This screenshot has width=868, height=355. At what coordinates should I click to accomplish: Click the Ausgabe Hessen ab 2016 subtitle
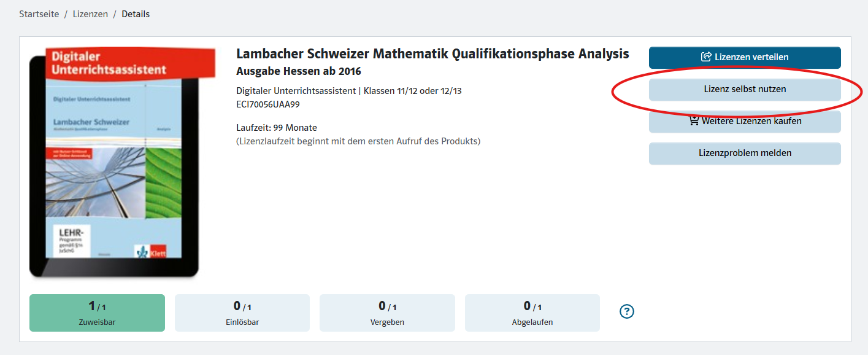point(299,71)
